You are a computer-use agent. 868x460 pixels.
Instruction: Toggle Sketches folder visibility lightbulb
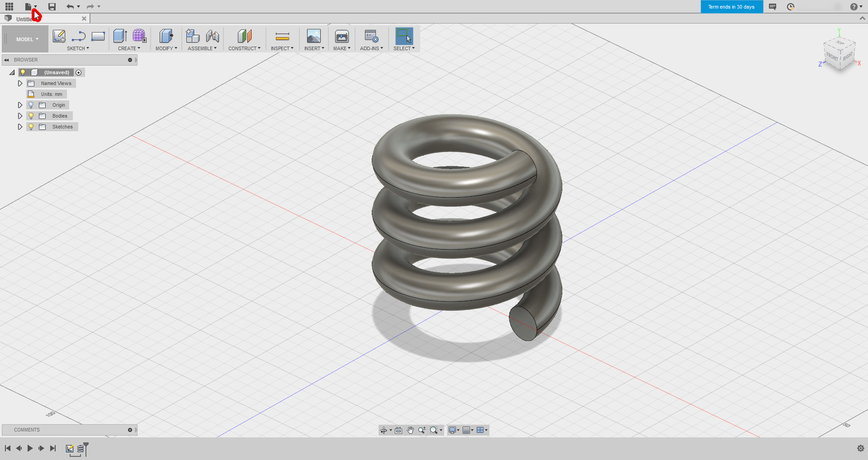(31, 127)
